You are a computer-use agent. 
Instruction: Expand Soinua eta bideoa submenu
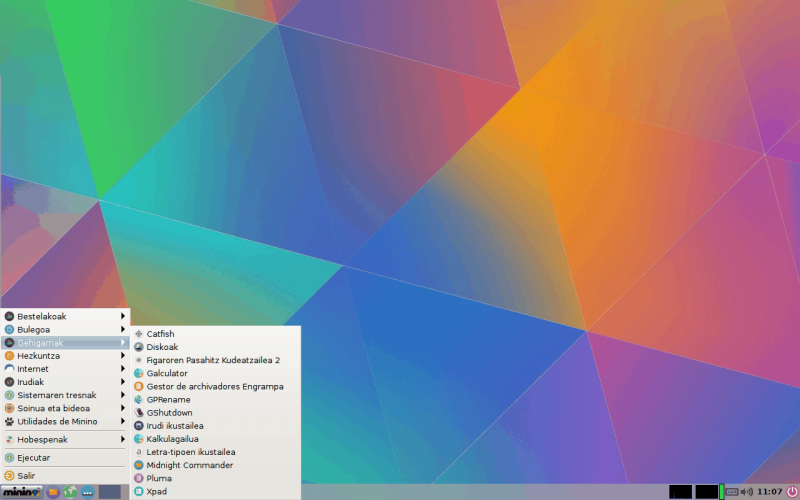pyautogui.click(x=65, y=408)
